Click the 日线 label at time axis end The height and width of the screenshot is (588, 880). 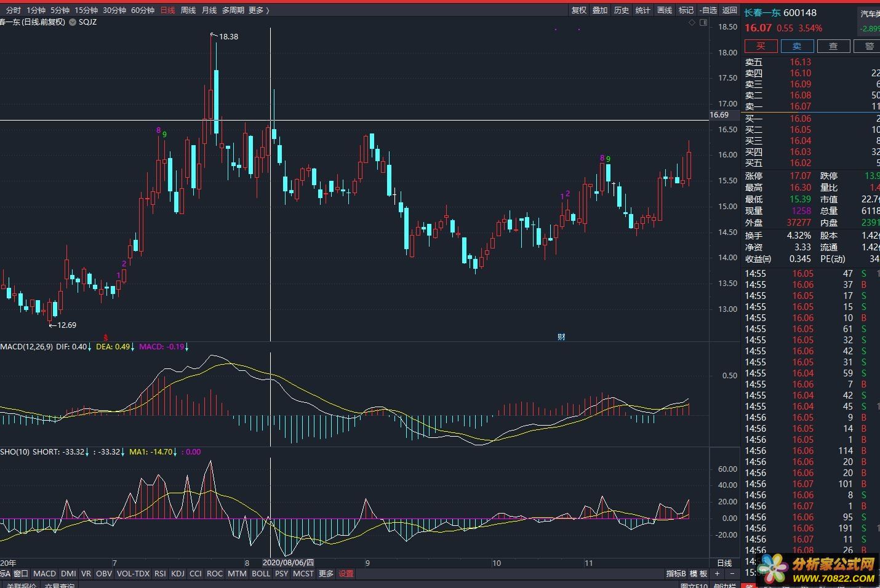pos(724,563)
